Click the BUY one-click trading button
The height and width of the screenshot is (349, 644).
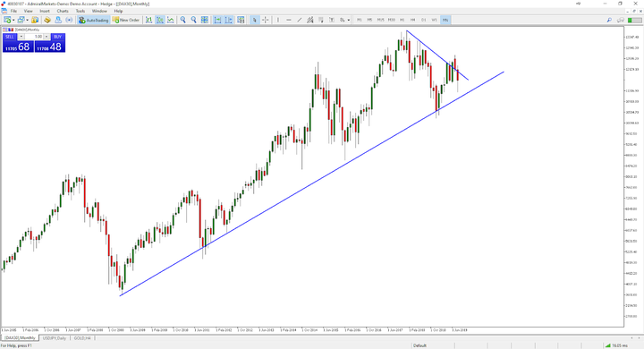(57, 37)
